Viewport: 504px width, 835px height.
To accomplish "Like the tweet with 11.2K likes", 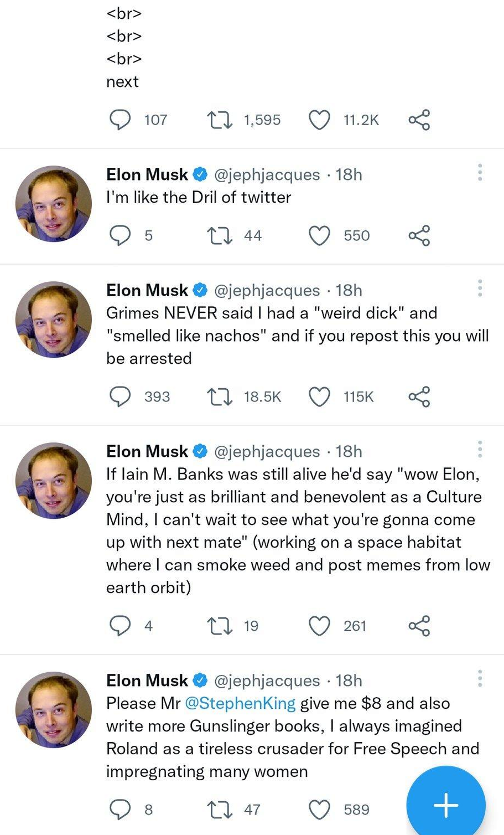I will tap(319, 120).
